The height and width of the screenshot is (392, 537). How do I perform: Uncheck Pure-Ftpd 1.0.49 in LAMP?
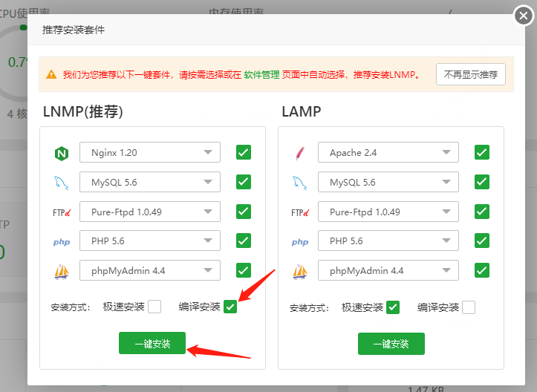coord(482,212)
